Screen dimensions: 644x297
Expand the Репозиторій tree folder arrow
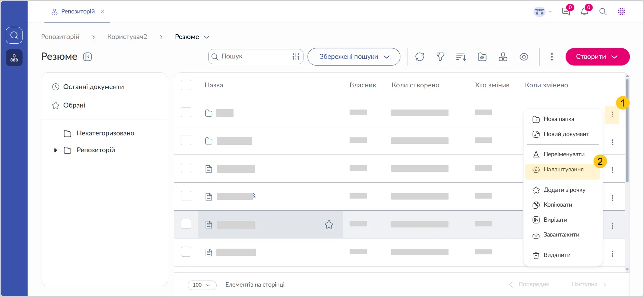[56, 150]
